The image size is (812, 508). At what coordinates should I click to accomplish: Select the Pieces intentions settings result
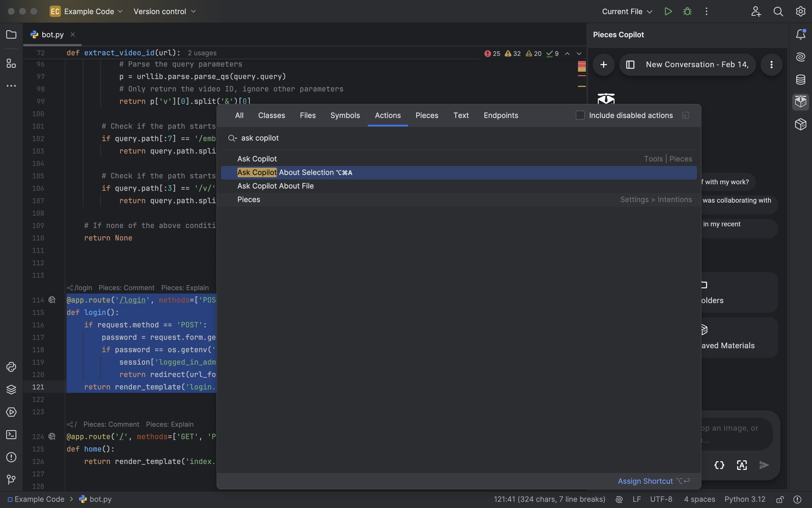pos(459,200)
